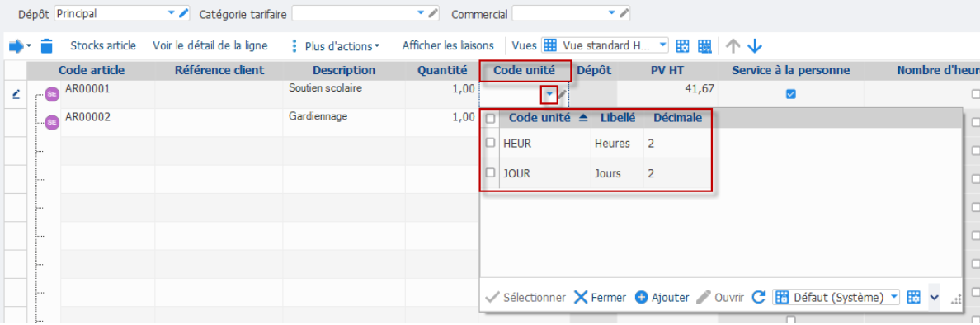Open Stocks article
Viewport: 980px width, 325px height.
point(103,45)
